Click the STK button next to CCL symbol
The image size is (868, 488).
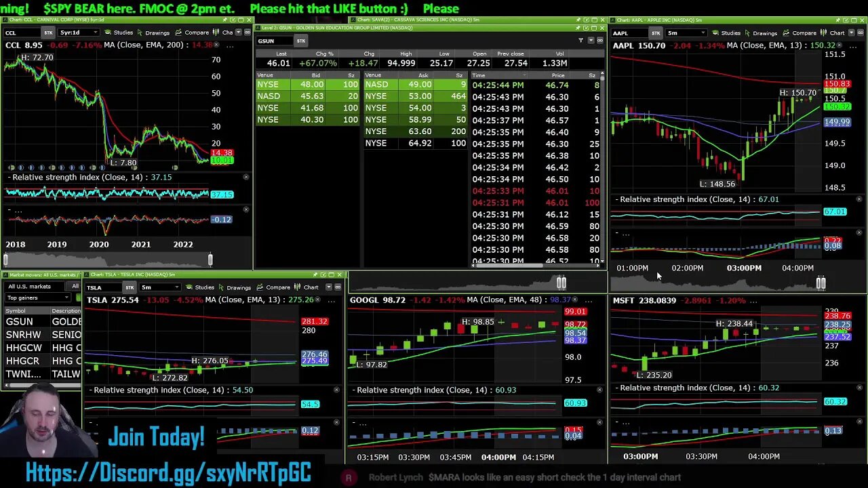click(48, 33)
